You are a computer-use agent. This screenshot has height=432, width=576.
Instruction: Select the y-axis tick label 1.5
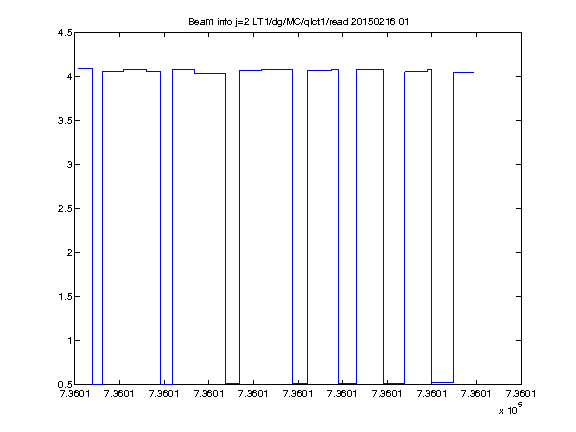[x=65, y=296]
